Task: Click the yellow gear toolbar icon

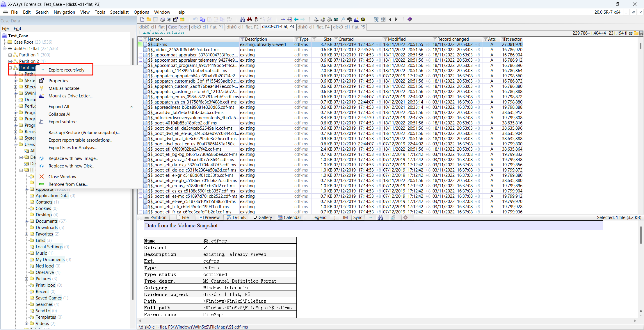Action: tap(363, 19)
